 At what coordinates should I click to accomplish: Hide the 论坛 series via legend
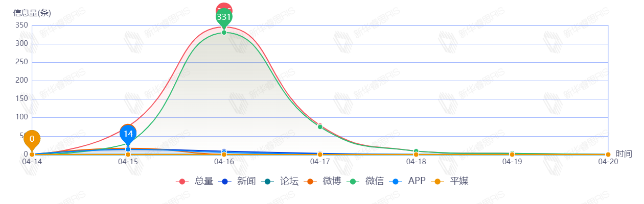tap(280, 181)
